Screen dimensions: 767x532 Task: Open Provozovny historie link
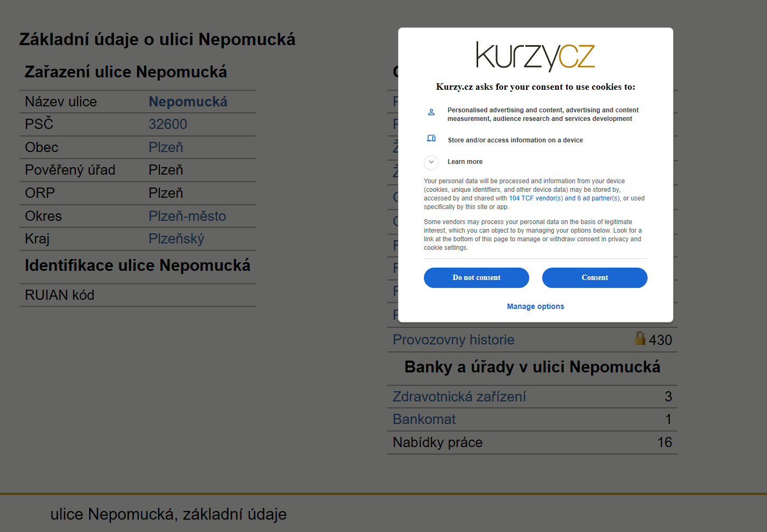coord(453,340)
